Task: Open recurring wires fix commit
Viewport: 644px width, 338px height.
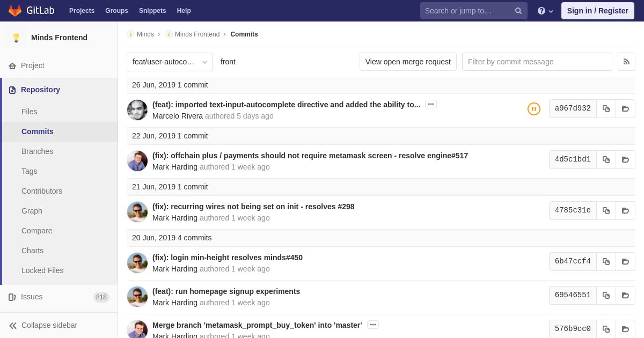Action: (253, 207)
